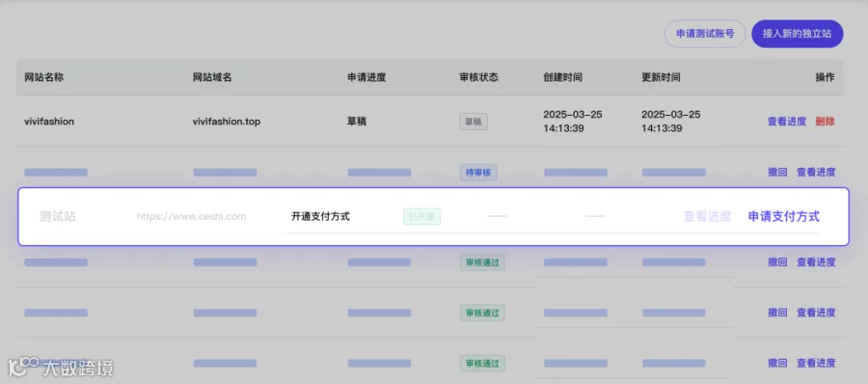Click the 测试站 site name
Screen dimensions: 868x384
[x=58, y=217]
